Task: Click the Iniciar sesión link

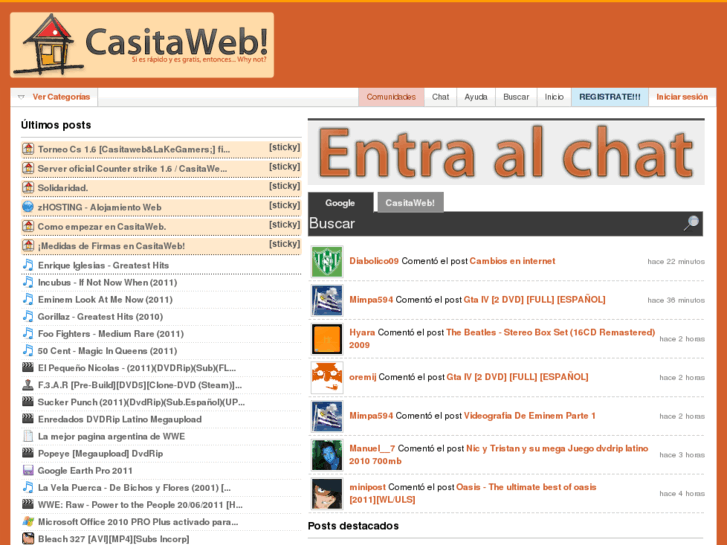Action: [x=682, y=97]
